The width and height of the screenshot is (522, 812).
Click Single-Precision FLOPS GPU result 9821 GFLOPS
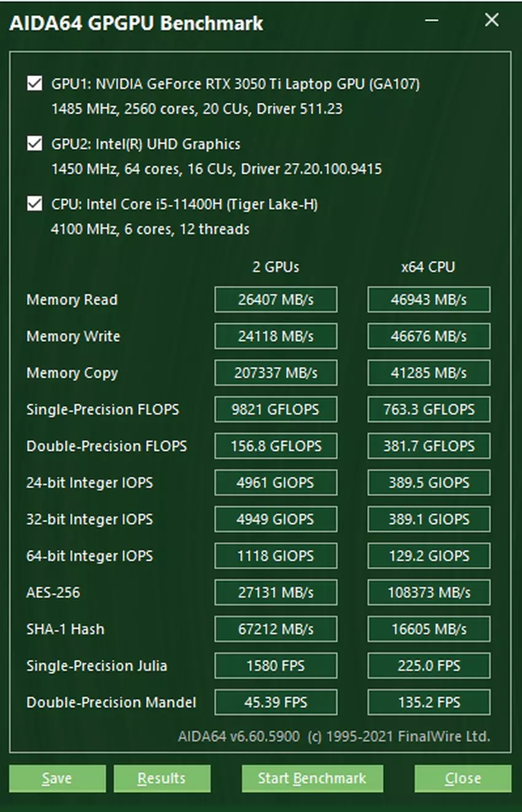tap(276, 409)
